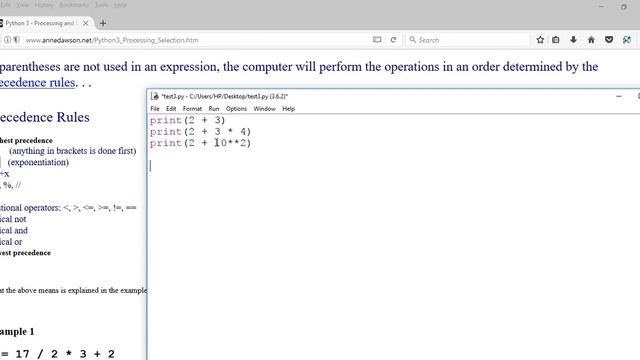Screen dimensions: 640x360
Task: Go to Home page icon
Action: tap(591, 40)
